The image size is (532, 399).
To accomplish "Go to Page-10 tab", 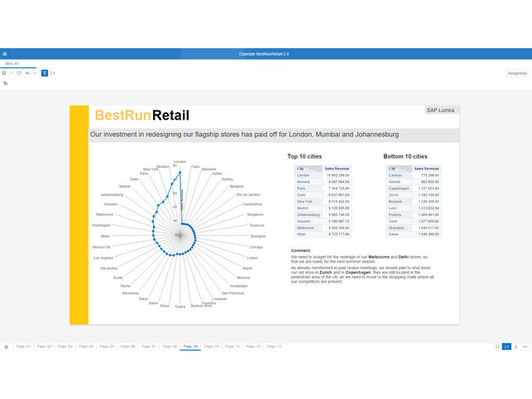I will pos(211,346).
